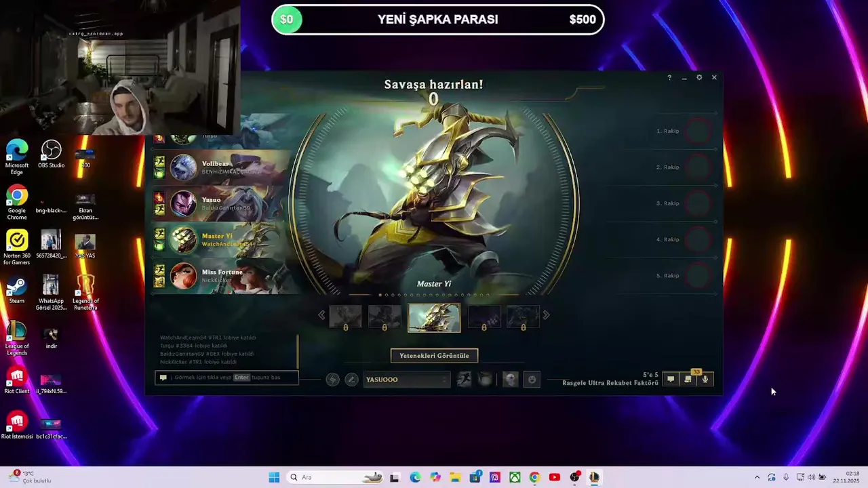868x488 pixels.
Task: Select the Steam desktop shortcut
Action: (x=17, y=289)
